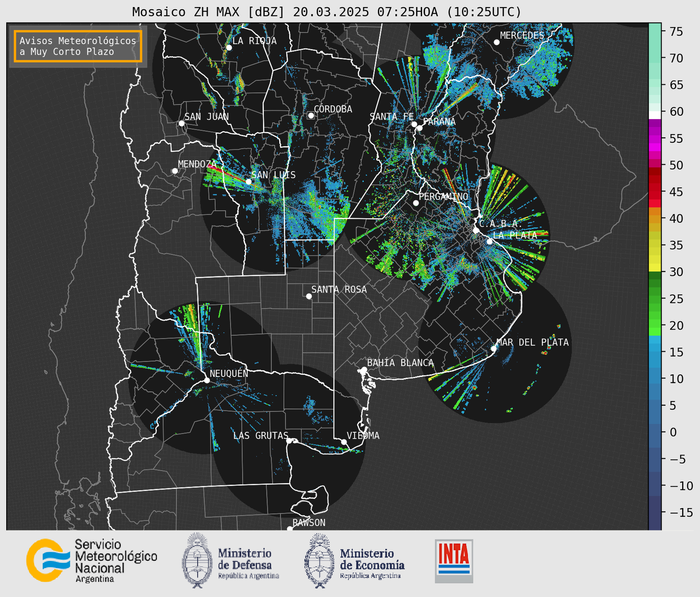Viewport: 700px width, 597px height.
Task: Click the Avisos Meteorológicos a Muy Corto Plazo box
Action: tap(78, 46)
